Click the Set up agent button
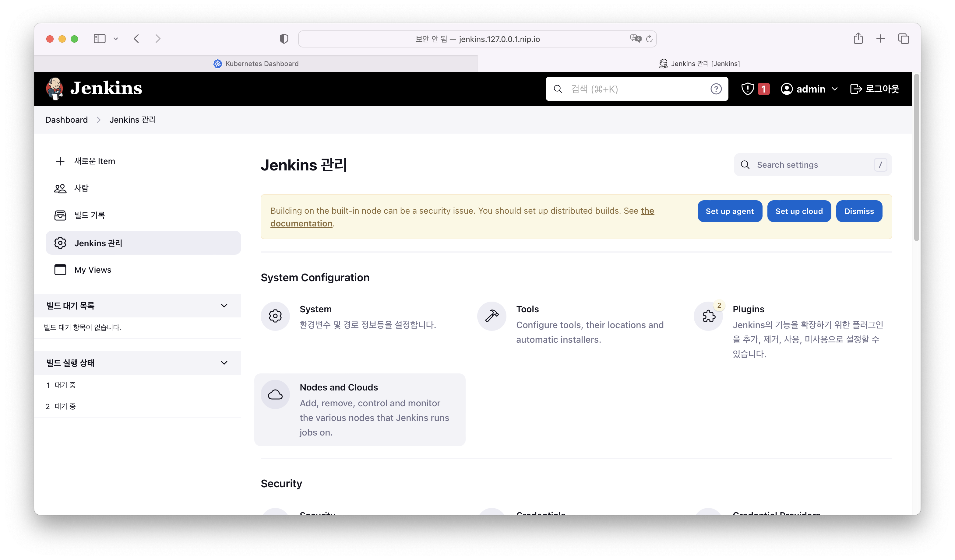Viewport: 955px width, 560px height. pyautogui.click(x=730, y=211)
